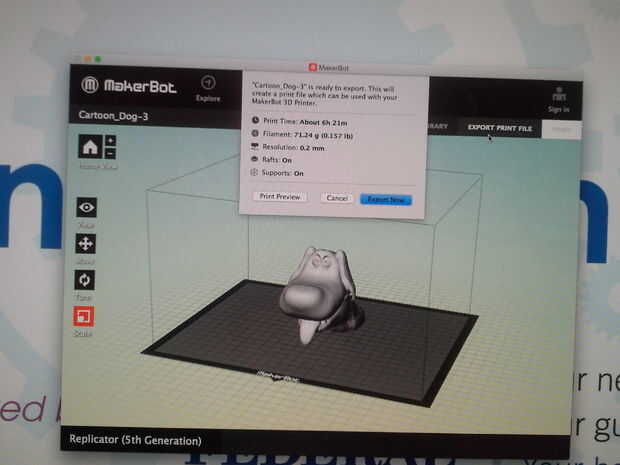Select the View eye tool

pos(87,207)
